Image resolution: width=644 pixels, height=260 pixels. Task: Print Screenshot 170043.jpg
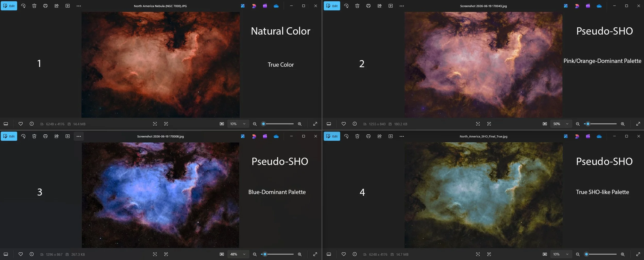tap(368, 6)
